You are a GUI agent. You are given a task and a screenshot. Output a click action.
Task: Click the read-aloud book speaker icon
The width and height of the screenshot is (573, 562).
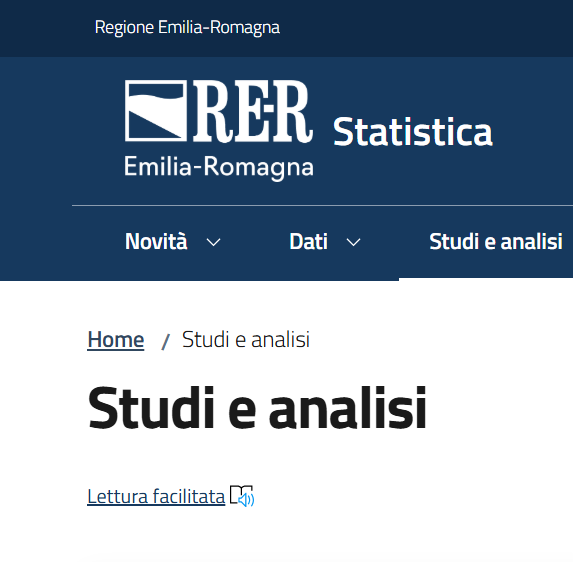(242, 496)
